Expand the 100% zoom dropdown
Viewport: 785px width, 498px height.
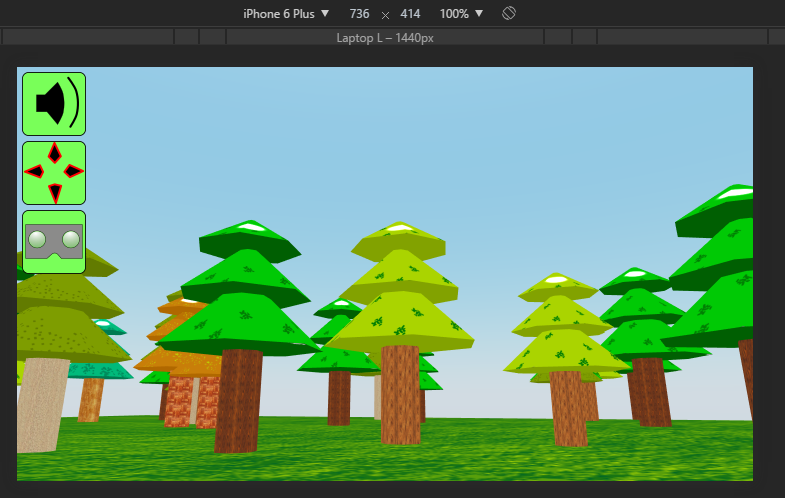click(x=461, y=14)
